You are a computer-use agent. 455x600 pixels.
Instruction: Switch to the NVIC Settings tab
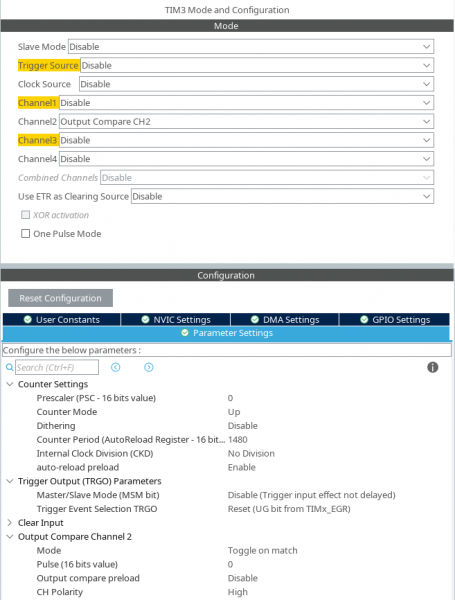click(176, 320)
